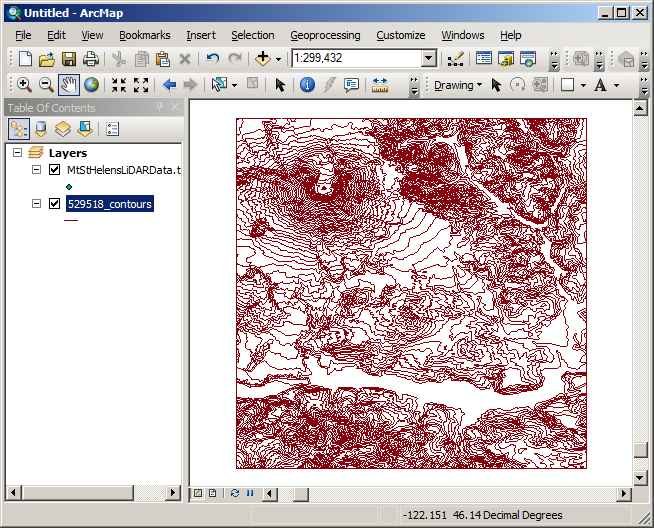654x528 pixels.
Task: Select the Identify tool
Action: [307, 85]
